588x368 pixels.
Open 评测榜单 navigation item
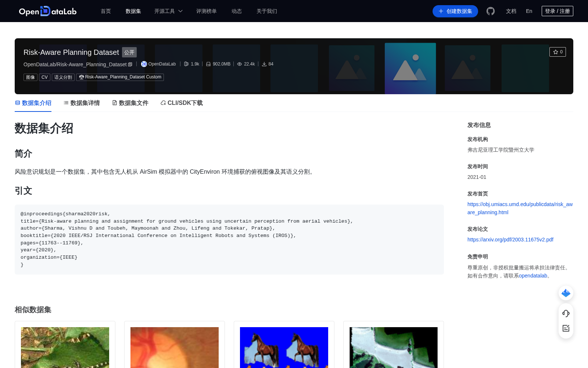(207, 11)
